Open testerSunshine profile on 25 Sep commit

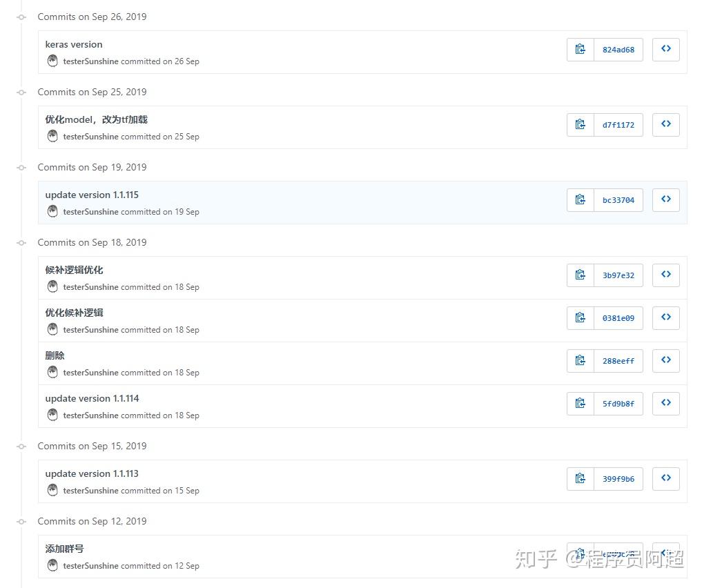coord(90,137)
